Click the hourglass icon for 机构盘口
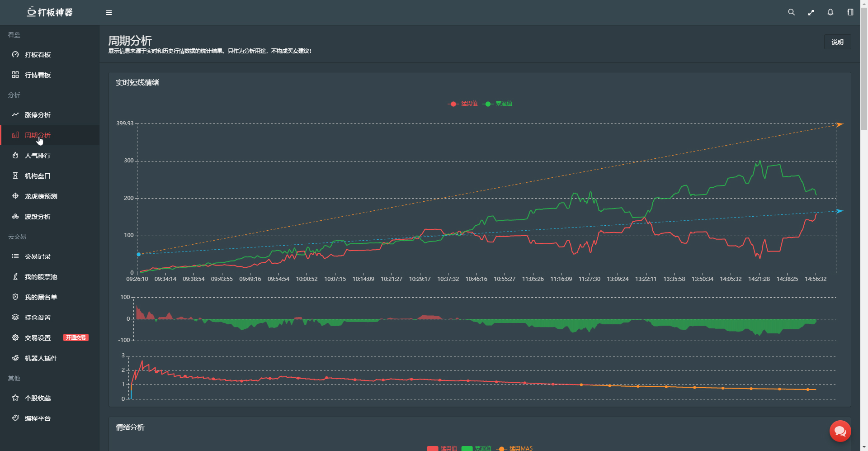The image size is (868, 451). click(15, 176)
